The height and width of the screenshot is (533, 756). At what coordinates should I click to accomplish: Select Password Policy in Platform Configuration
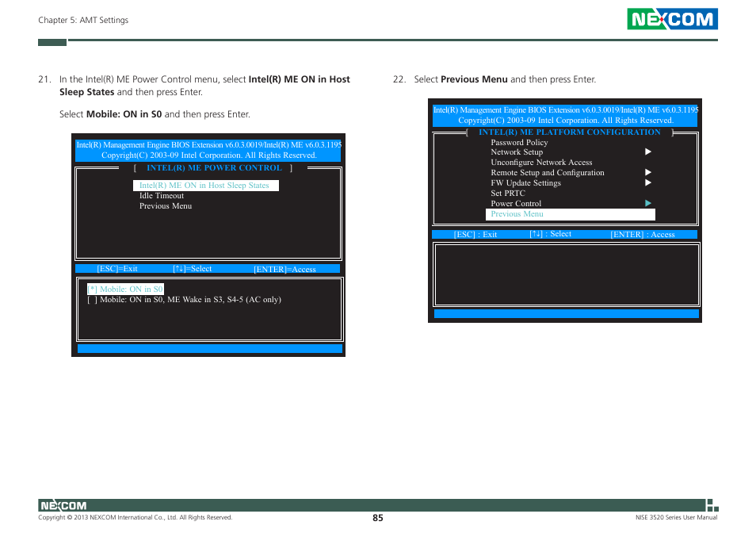pyautogui.click(x=519, y=142)
